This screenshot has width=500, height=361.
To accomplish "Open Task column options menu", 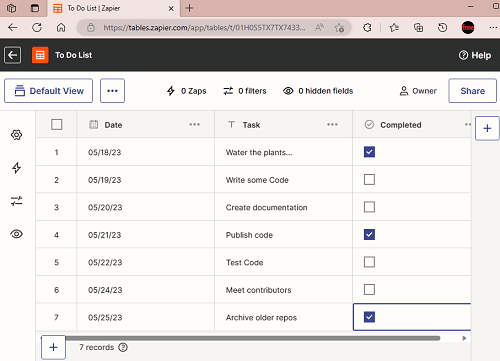I will click(332, 125).
